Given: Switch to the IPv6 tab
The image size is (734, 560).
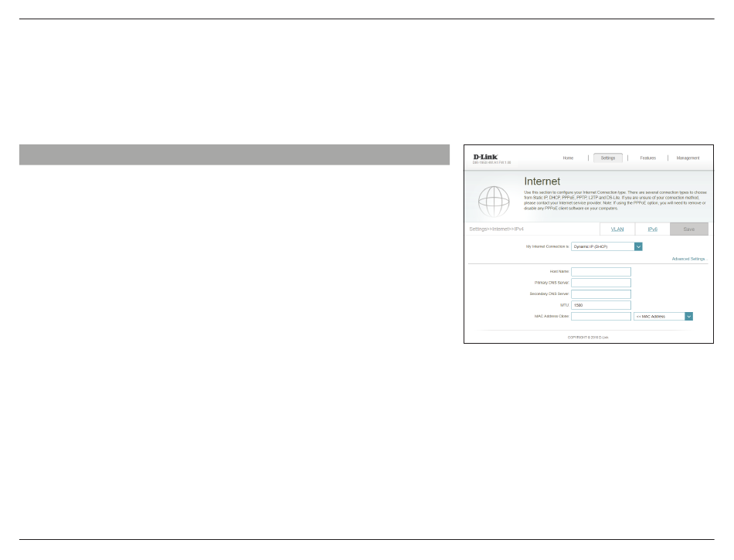Looking at the screenshot, I should [x=653, y=229].
